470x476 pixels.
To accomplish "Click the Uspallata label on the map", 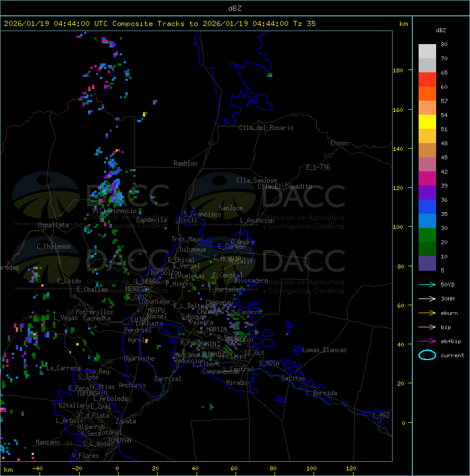I will (x=53, y=225).
